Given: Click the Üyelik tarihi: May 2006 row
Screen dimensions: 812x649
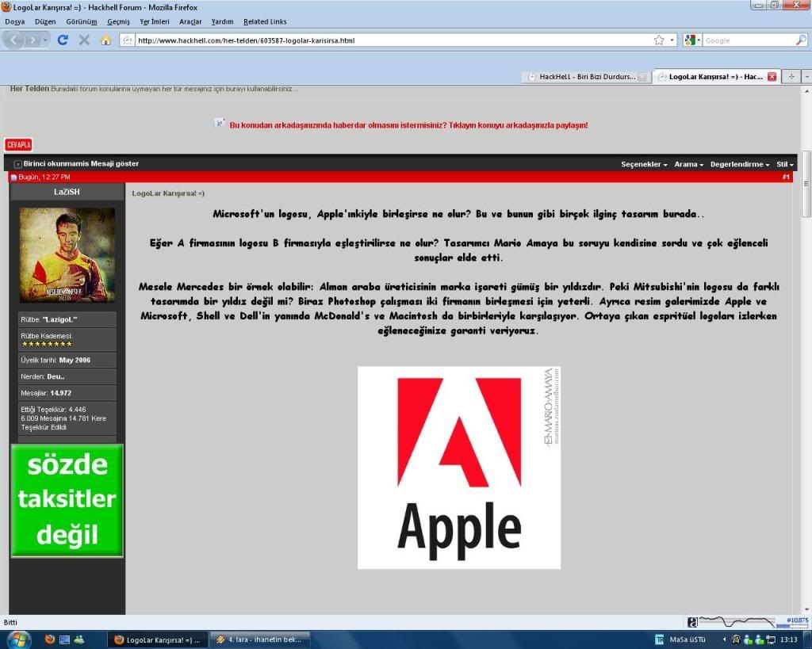Looking at the screenshot, I should click(67, 360).
